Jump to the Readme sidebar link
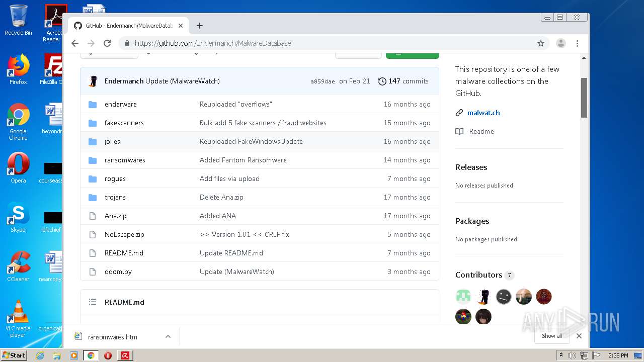This screenshot has height=362, width=644. (481, 131)
